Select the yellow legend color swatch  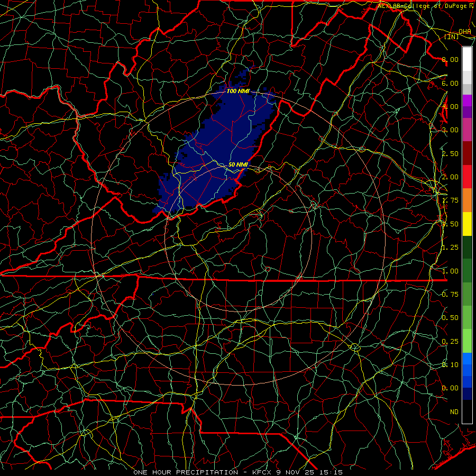[467, 224]
